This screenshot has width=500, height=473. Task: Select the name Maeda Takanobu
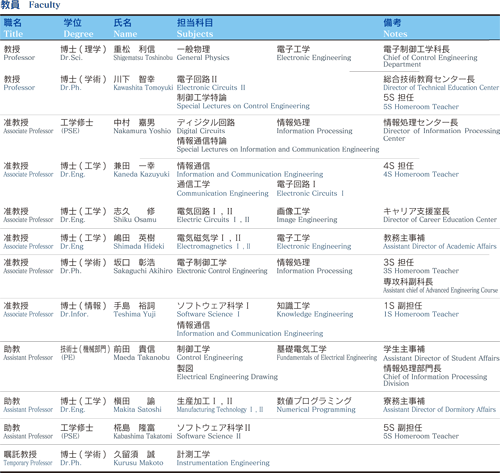click(141, 358)
